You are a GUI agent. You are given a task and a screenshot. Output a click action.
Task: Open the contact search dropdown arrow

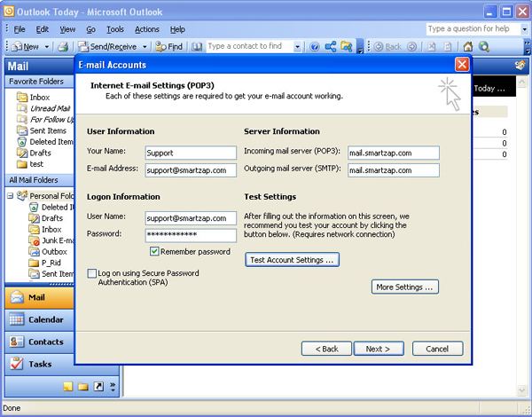click(x=297, y=46)
